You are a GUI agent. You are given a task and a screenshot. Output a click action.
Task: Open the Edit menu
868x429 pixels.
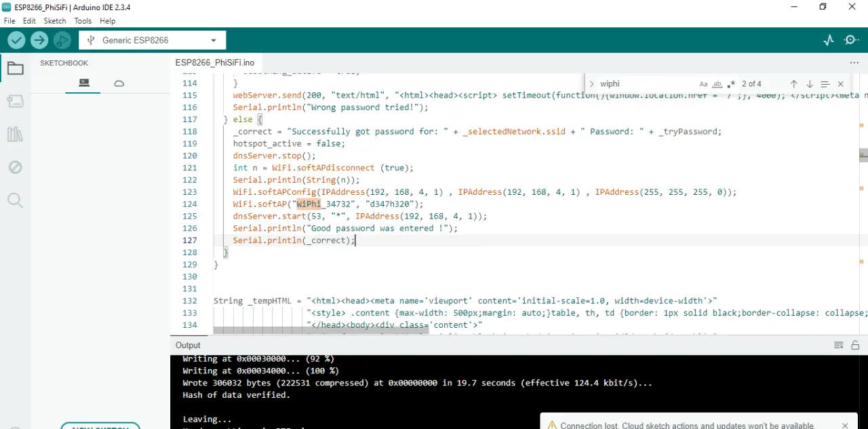[29, 21]
